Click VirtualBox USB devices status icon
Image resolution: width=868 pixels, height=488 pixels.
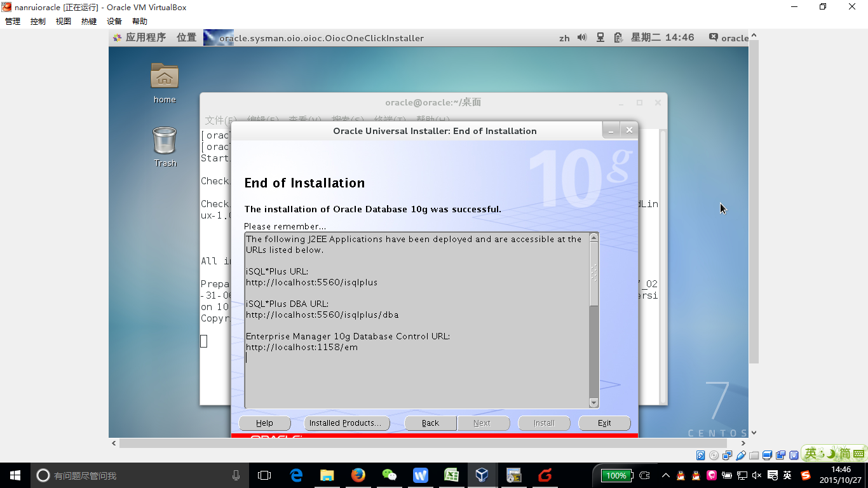[740, 455]
